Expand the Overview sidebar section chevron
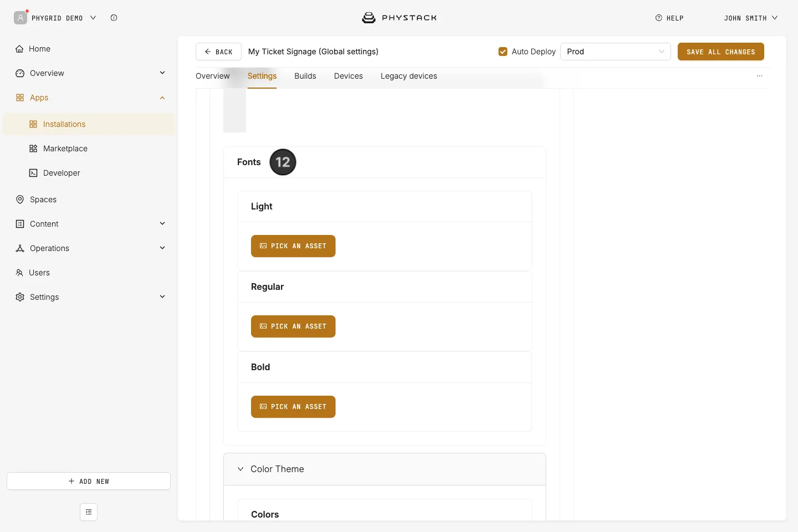The width and height of the screenshot is (798, 532). (162, 73)
